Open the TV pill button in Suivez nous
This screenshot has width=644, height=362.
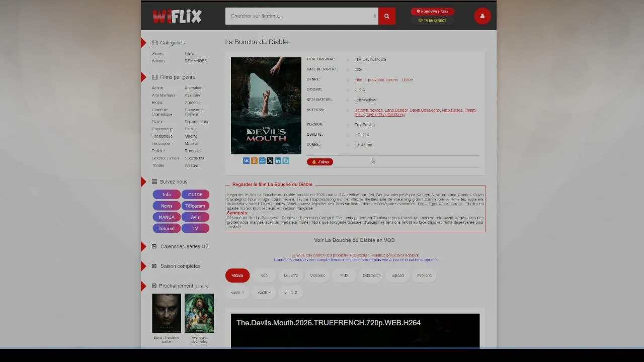[195, 228]
